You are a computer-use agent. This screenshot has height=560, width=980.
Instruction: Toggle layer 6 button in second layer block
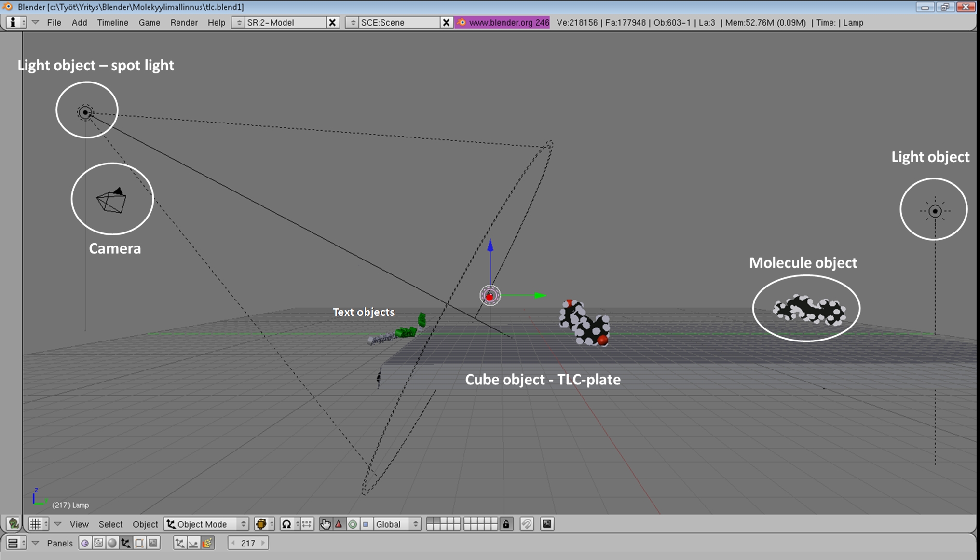click(x=467, y=521)
